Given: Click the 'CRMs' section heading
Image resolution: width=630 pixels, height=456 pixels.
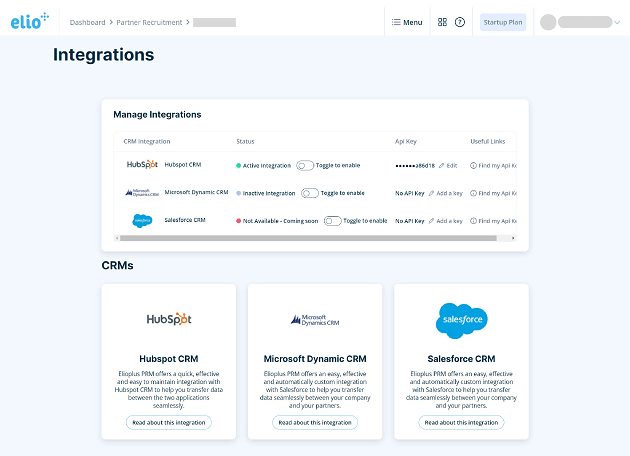Looking at the screenshot, I should 117,265.
